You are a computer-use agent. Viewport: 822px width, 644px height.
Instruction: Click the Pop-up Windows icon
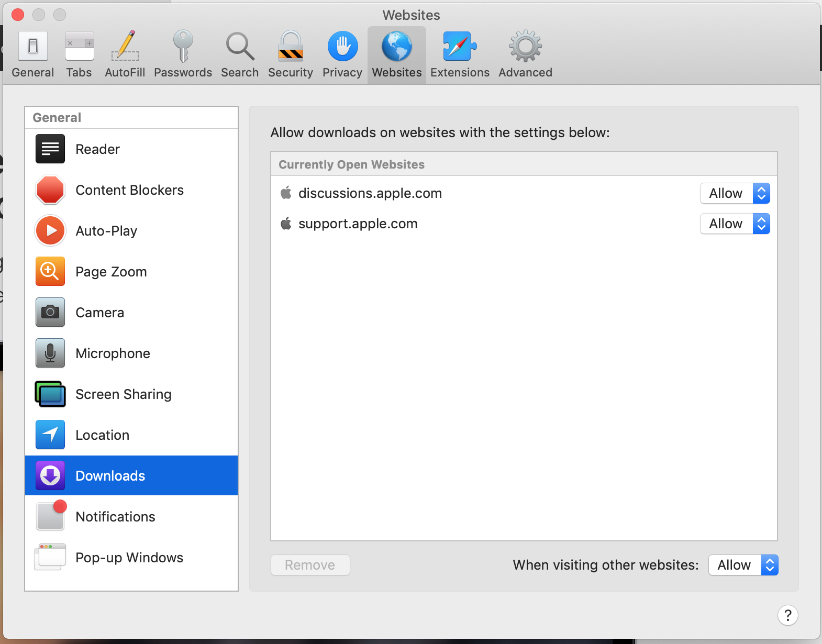(50, 557)
